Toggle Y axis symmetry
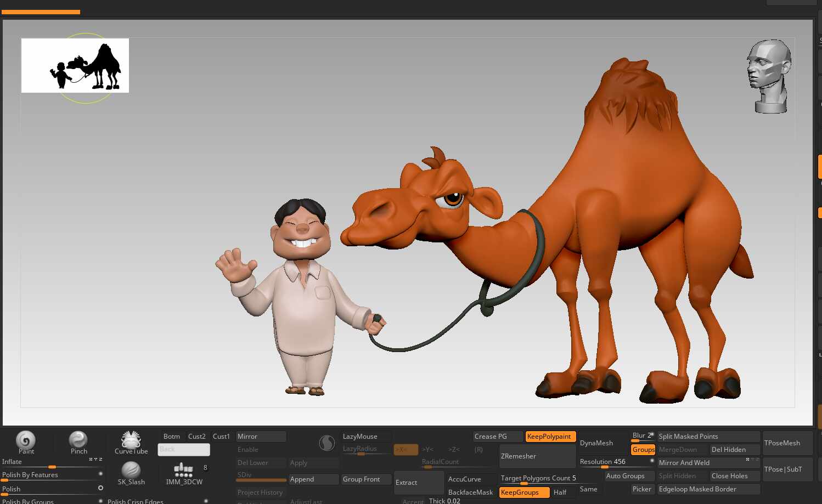Screen dimensions: 822x504 (428, 450)
